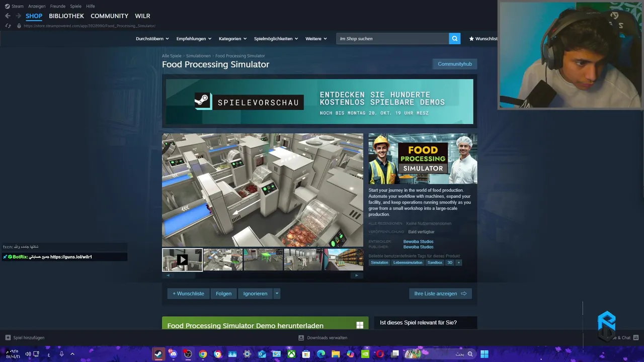The width and height of the screenshot is (644, 362).
Task: Open the Bewolba Studios developer link
Action: [x=418, y=242]
